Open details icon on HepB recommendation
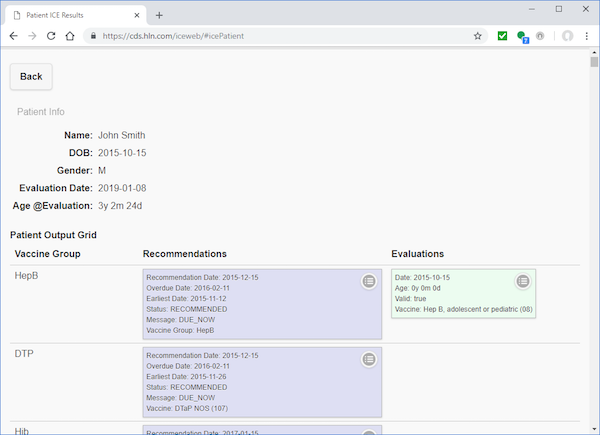Viewport: 600px width, 435px height. coord(369,281)
